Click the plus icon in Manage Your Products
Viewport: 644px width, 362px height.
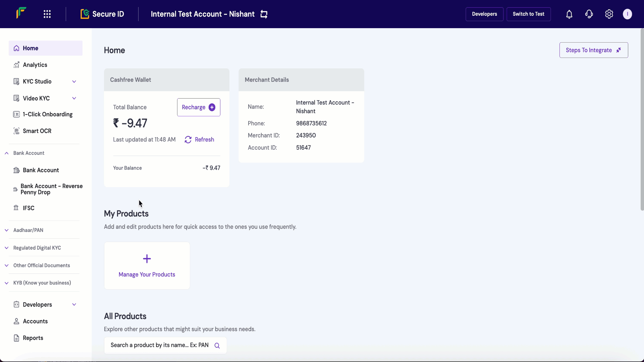click(147, 259)
